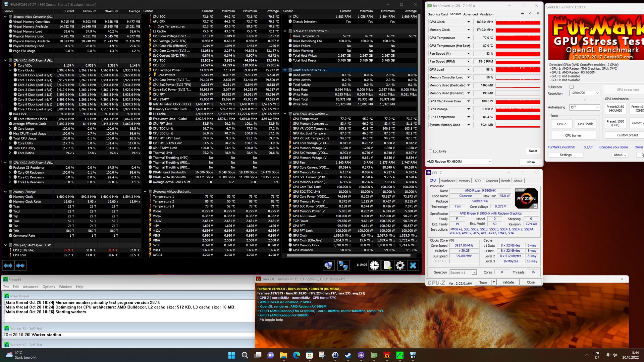Open GPU-Z hamburger menu icon
This screenshot has height=362, width=644.
point(538,14)
